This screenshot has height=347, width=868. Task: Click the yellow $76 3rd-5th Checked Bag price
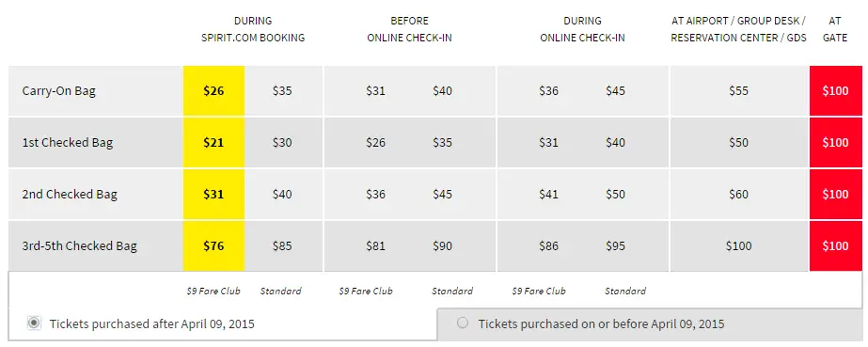pyautogui.click(x=213, y=245)
